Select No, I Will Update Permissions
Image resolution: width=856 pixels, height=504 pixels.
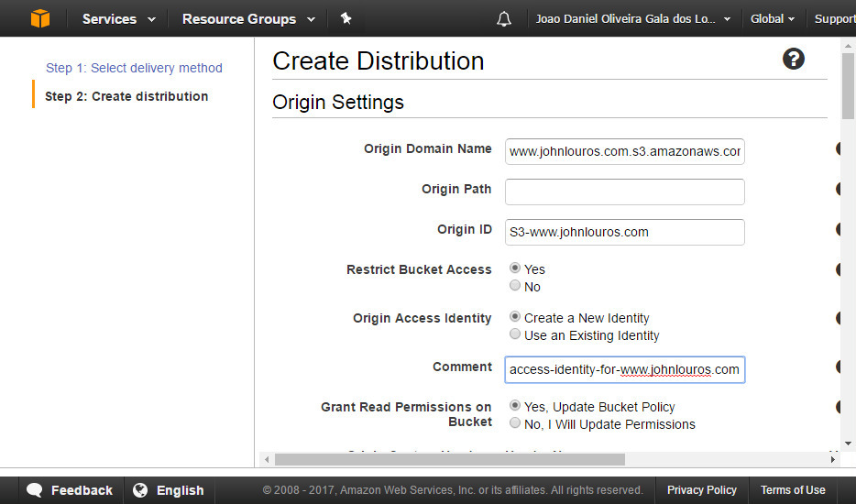pyautogui.click(x=515, y=422)
